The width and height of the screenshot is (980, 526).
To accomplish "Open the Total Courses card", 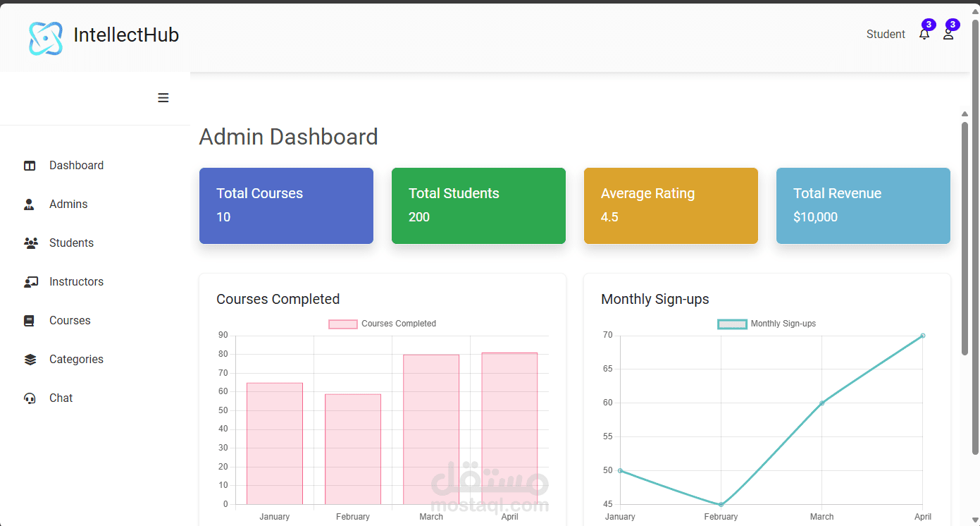I will pyautogui.click(x=286, y=206).
